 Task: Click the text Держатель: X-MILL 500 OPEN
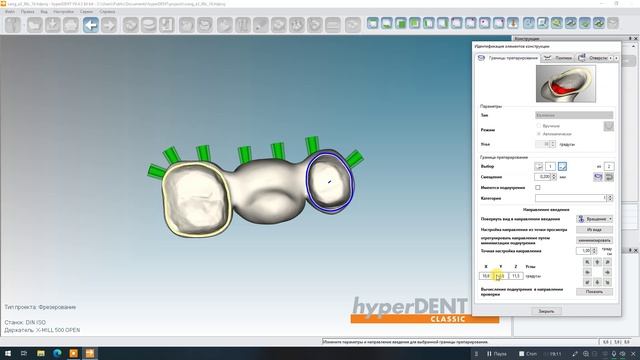click(x=42, y=330)
